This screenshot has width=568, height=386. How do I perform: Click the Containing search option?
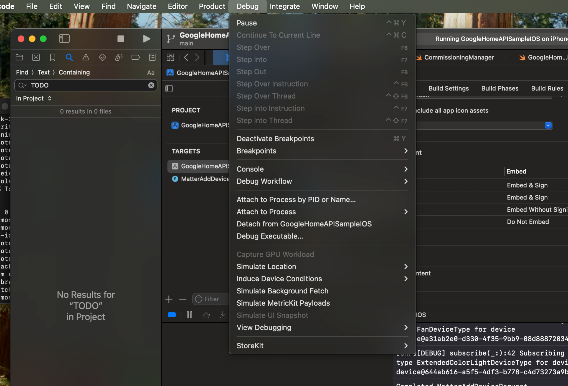pyautogui.click(x=74, y=72)
